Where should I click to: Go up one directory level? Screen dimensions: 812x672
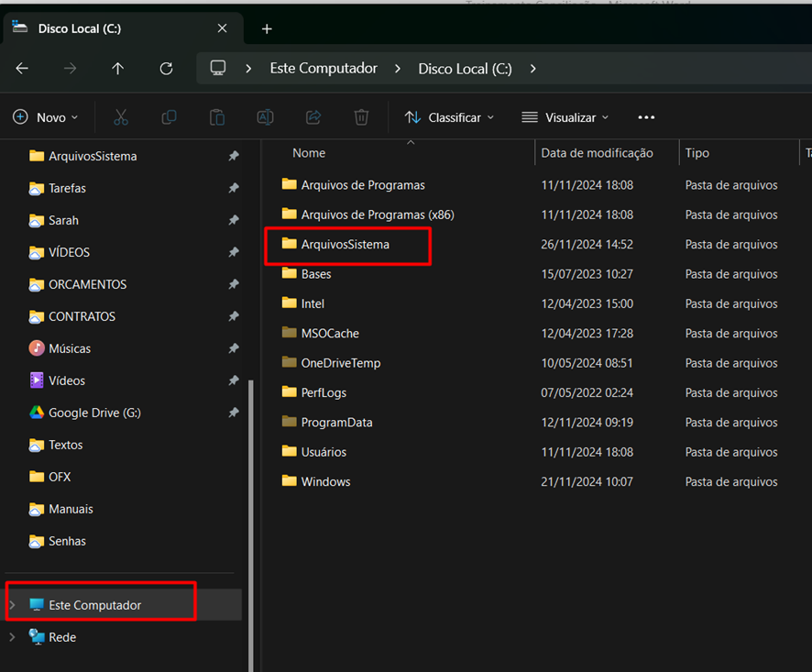117,69
